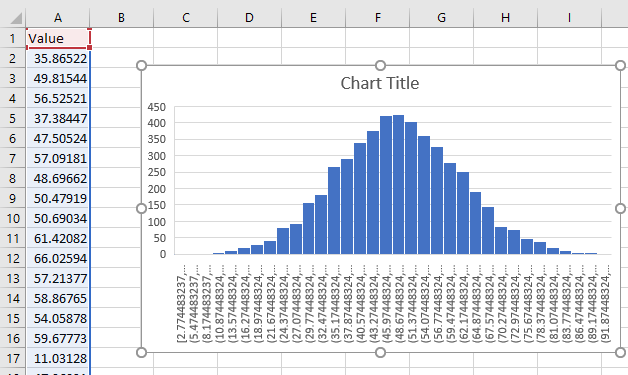Select column C header

pyautogui.click(x=185, y=18)
